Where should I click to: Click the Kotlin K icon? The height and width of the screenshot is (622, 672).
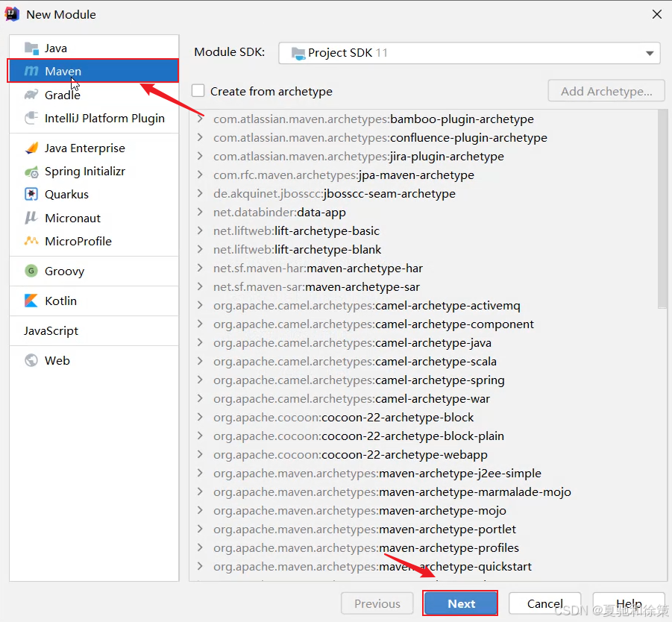31,301
